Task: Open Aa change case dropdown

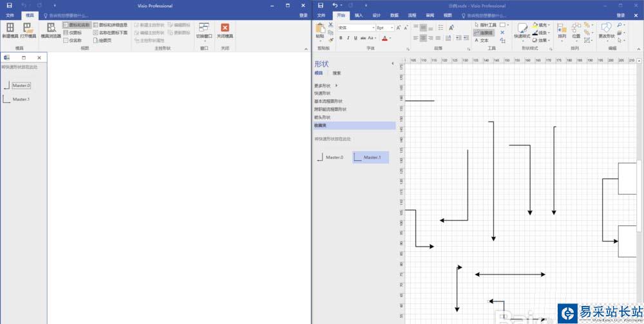Action: point(372,38)
